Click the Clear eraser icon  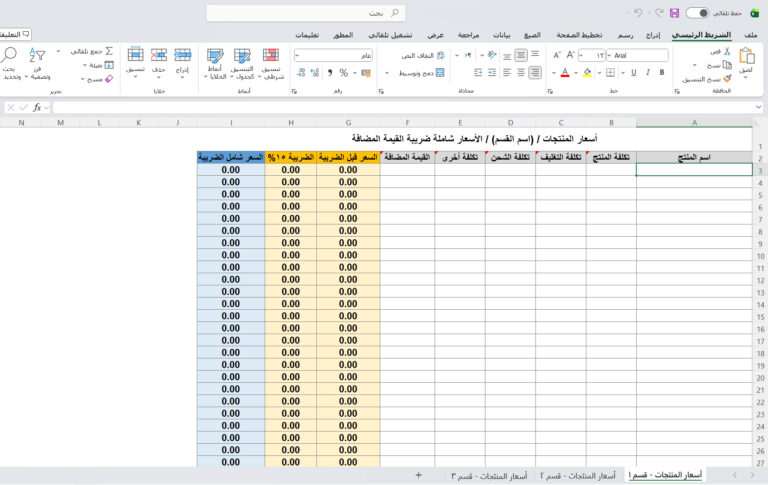point(109,78)
